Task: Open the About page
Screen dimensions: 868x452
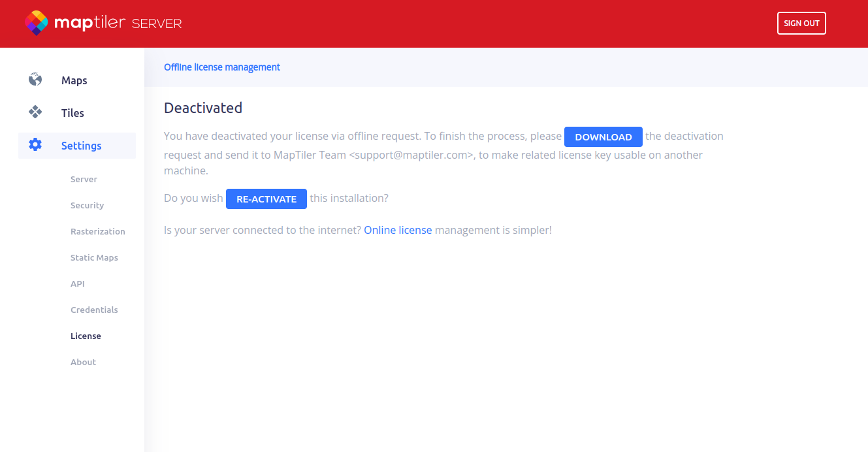Action: coord(83,362)
